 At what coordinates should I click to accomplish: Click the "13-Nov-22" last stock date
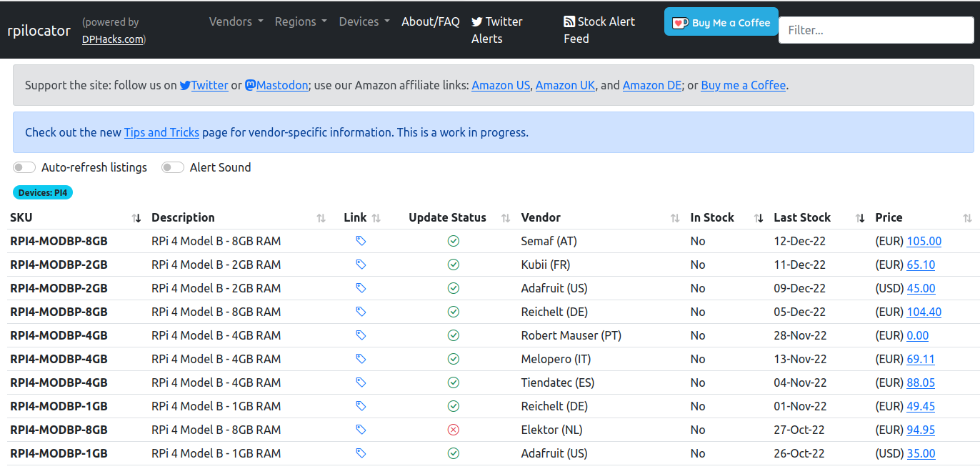click(801, 359)
